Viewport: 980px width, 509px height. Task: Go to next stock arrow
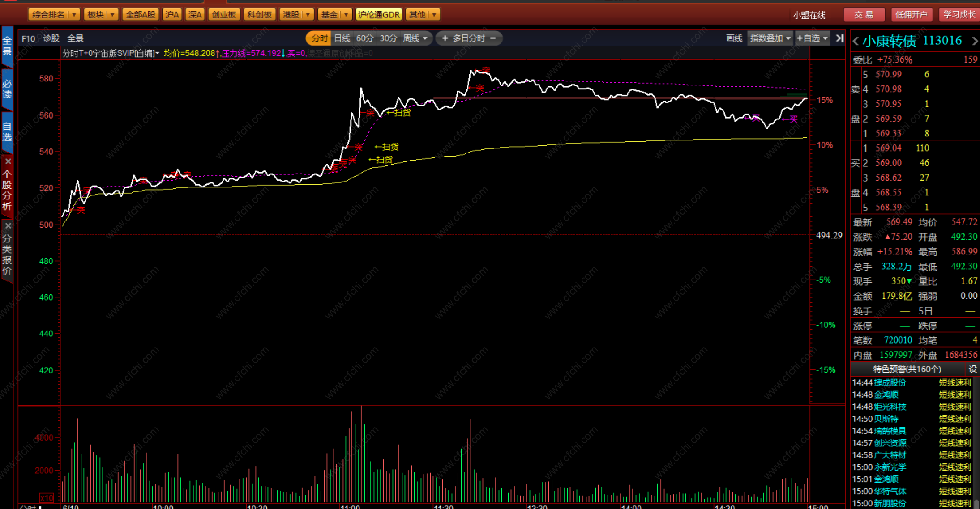(x=975, y=42)
